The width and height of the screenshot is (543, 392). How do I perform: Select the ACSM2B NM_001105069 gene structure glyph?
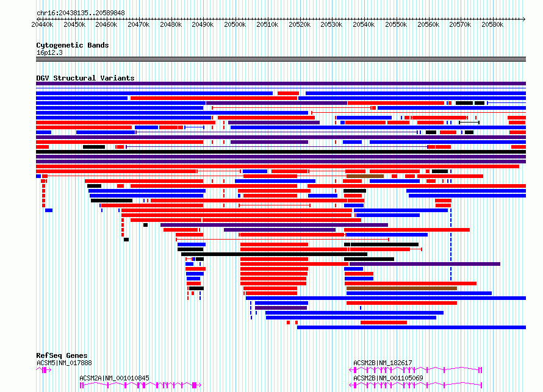415,385
